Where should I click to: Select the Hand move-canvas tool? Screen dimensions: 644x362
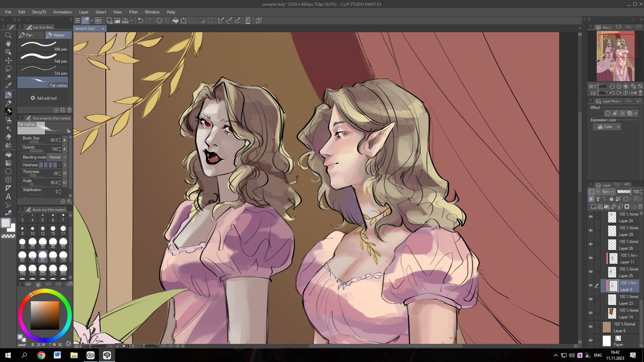(x=9, y=43)
